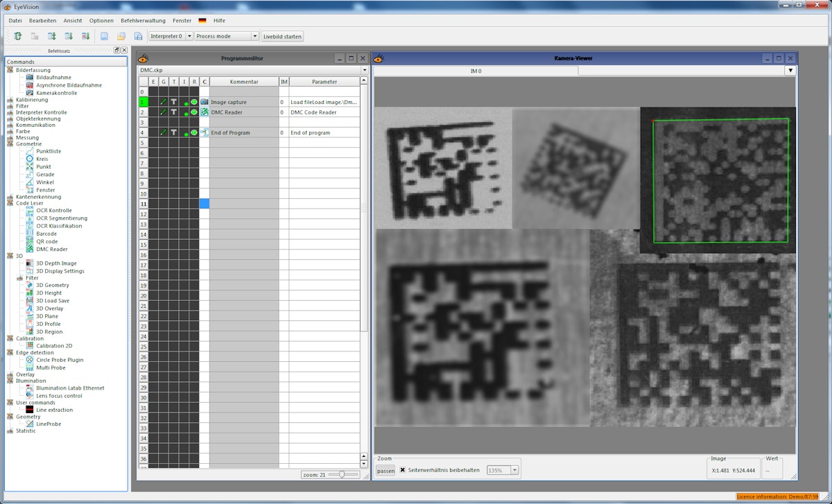832x504 pixels.
Task: Click the Line extraction command icon
Action: 30,410
